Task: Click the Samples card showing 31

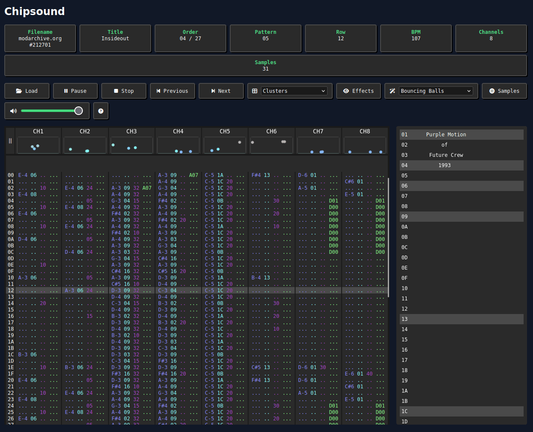Action: 265,66
